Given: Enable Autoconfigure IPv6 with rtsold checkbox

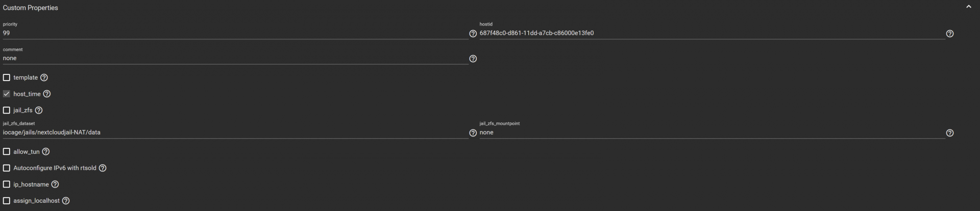Looking at the screenshot, I should (7, 168).
